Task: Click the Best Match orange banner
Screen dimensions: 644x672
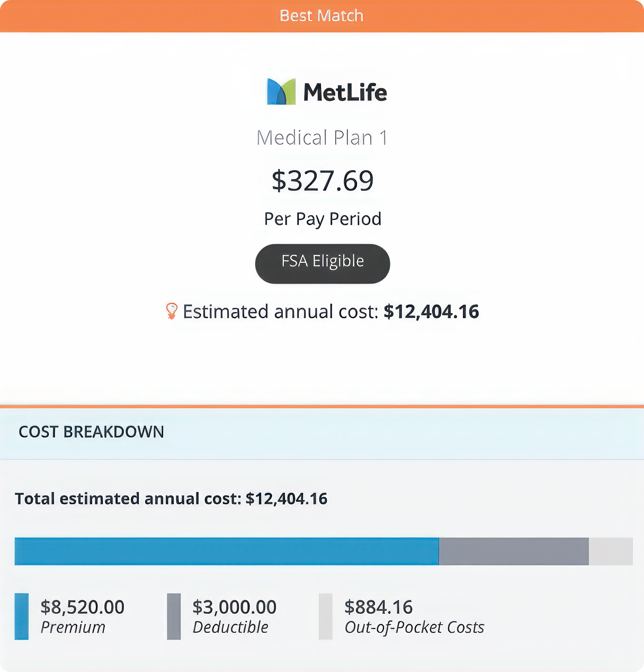Action: (x=322, y=16)
